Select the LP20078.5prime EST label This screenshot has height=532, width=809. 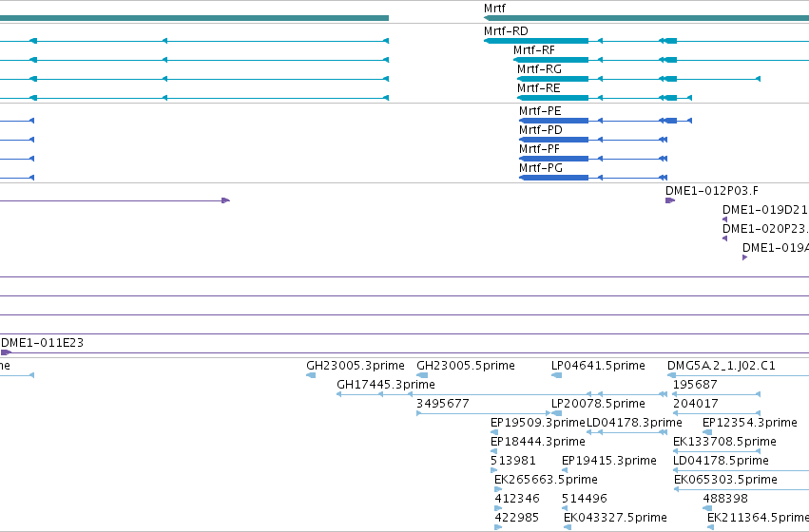[x=598, y=404]
